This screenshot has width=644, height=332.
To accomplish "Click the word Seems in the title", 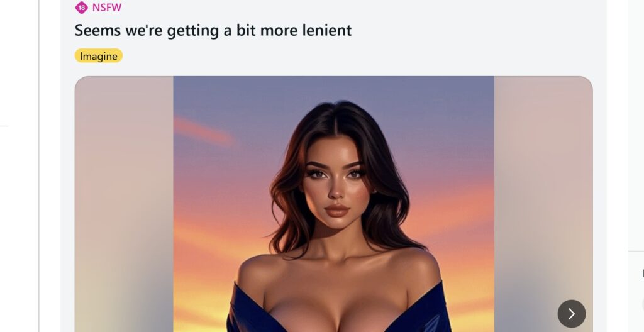I will coord(97,30).
